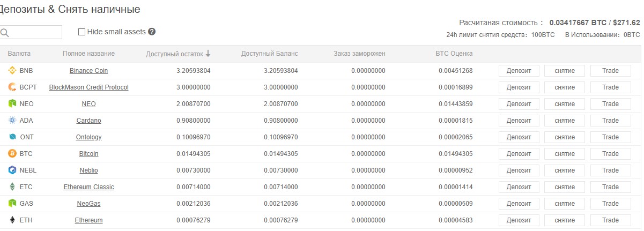
Task: Click the BTC coin icon
Action: tap(12, 154)
